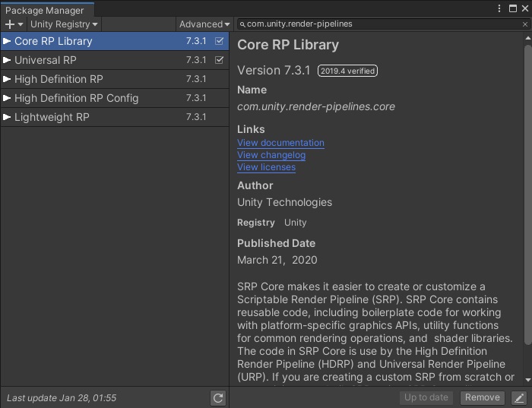Click the 2019.4 verified badge
532x408 pixels.
pos(347,71)
